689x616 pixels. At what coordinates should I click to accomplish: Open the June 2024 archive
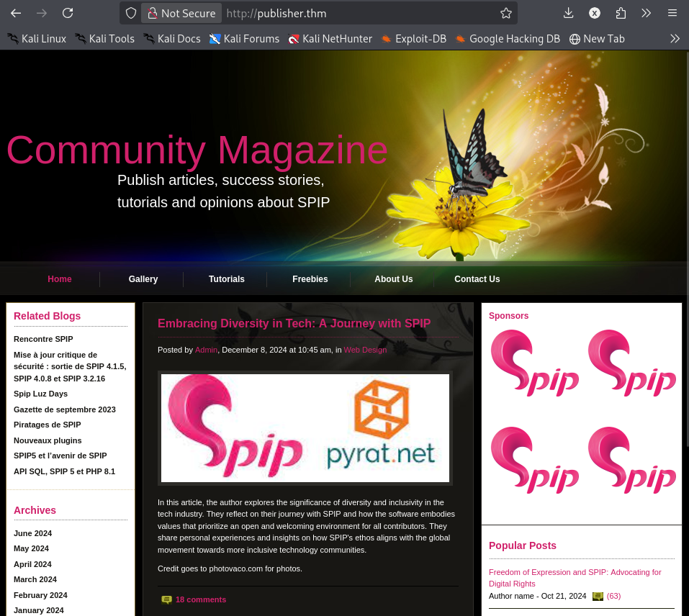tap(32, 533)
